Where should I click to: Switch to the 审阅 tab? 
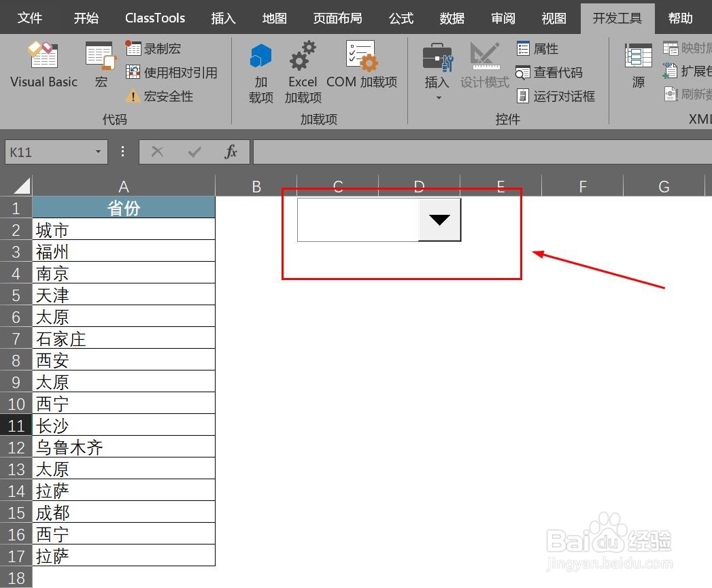[503, 18]
